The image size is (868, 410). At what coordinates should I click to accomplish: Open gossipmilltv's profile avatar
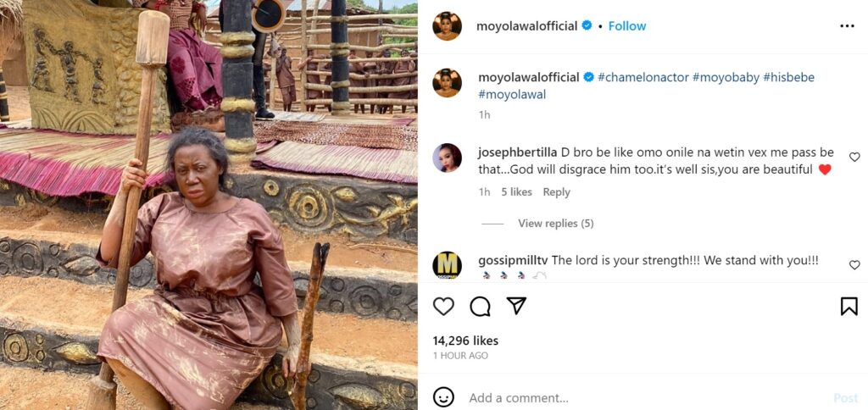click(x=447, y=265)
